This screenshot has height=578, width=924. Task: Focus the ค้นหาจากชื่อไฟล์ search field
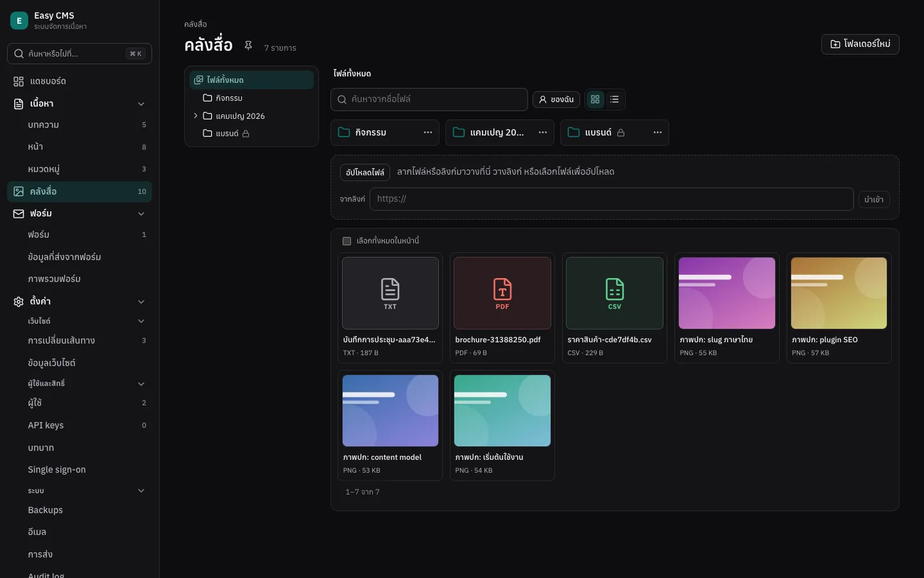pos(429,100)
